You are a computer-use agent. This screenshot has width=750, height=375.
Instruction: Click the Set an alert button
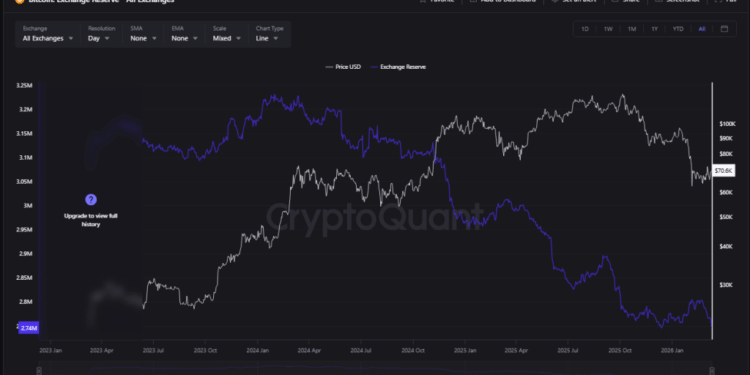coord(574,1)
